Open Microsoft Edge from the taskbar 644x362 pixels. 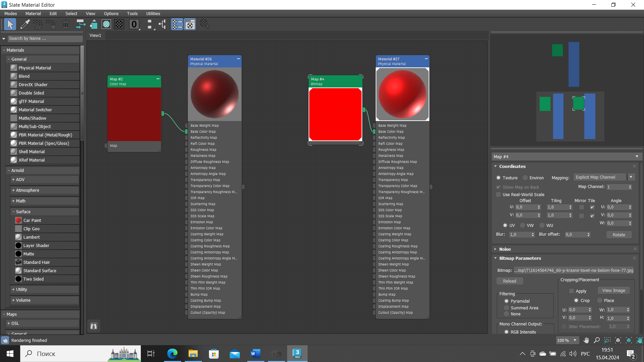point(172,354)
